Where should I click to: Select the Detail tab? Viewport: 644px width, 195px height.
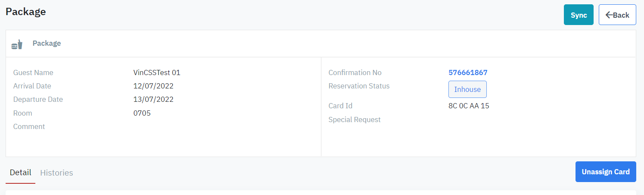20,173
